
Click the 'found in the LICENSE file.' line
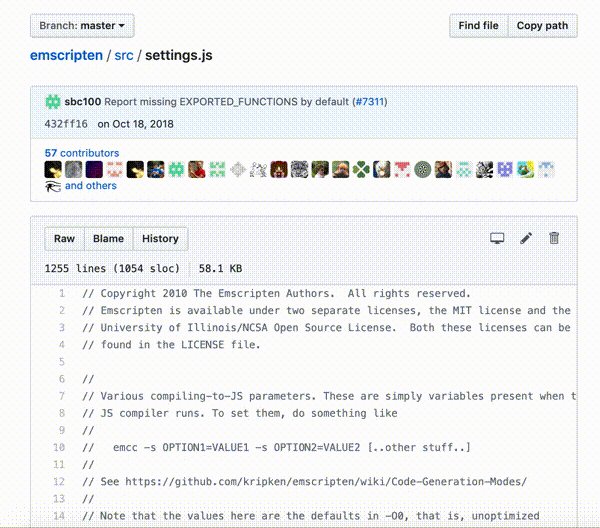(x=171, y=345)
